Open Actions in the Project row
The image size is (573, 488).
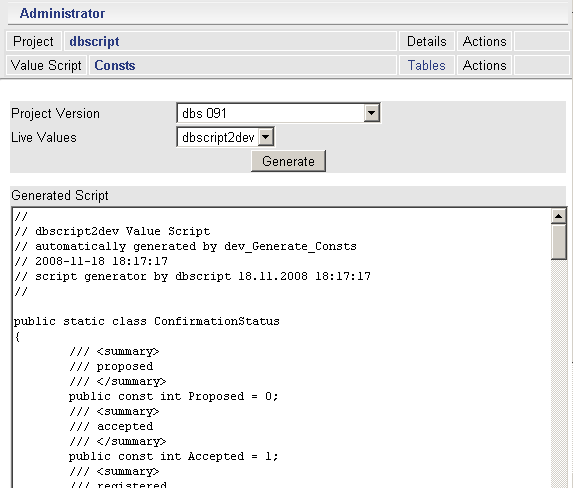[484, 41]
